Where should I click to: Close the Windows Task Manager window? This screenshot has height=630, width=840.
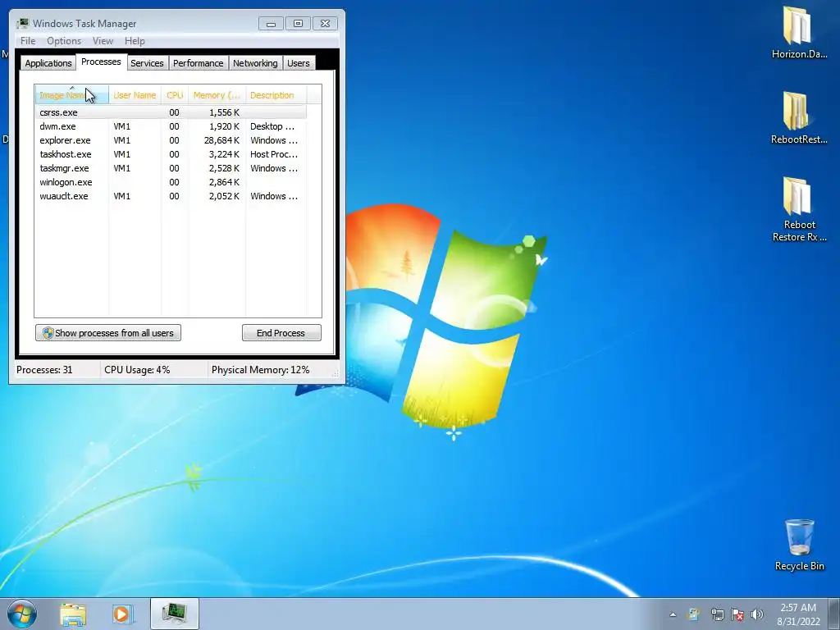pos(325,24)
